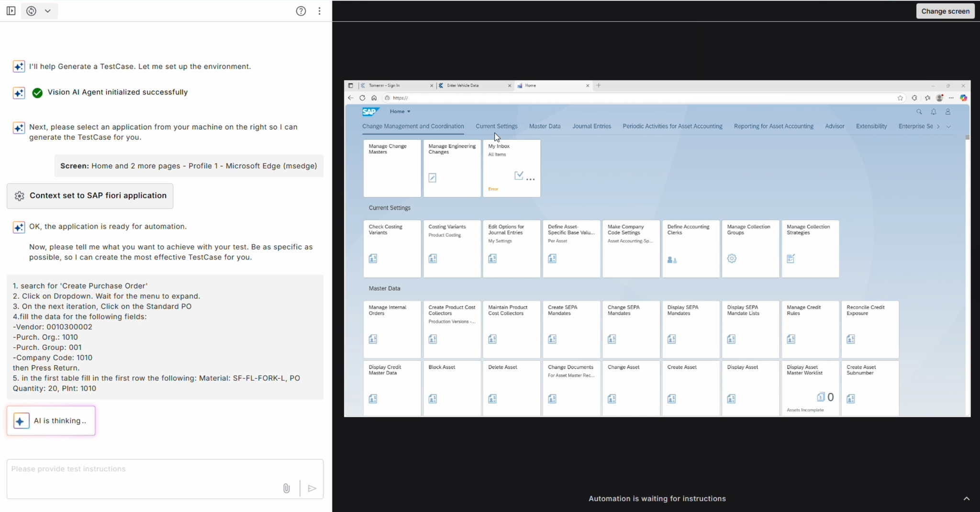Open the SAP user profile icon
The image size is (980, 512).
pyautogui.click(x=948, y=111)
